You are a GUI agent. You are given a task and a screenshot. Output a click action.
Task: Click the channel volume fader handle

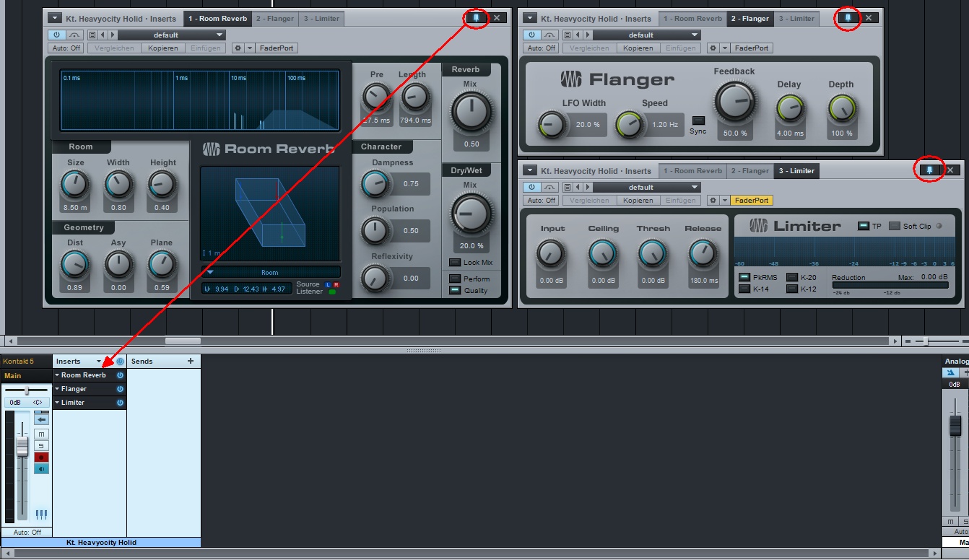tap(22, 446)
